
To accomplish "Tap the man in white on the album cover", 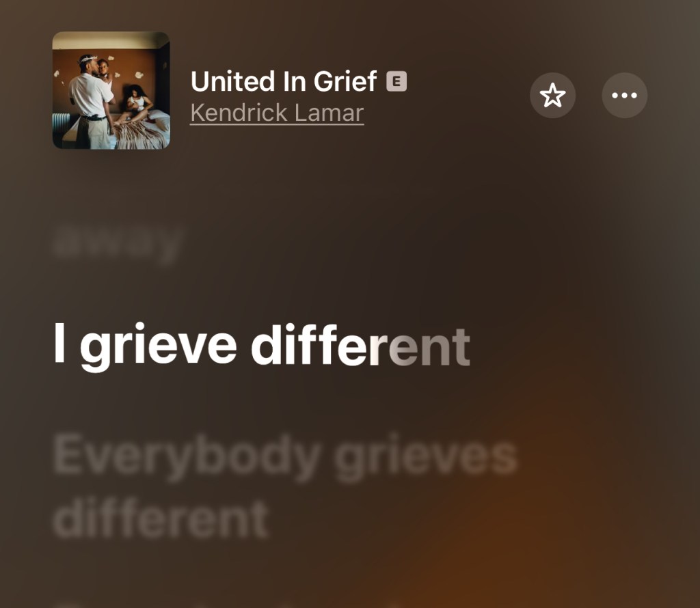I will click(91, 102).
